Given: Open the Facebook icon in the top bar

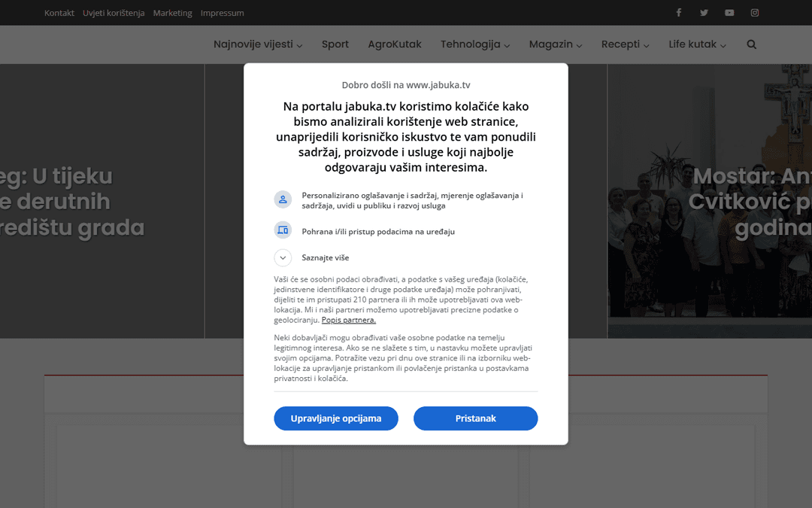Looking at the screenshot, I should 678,13.
